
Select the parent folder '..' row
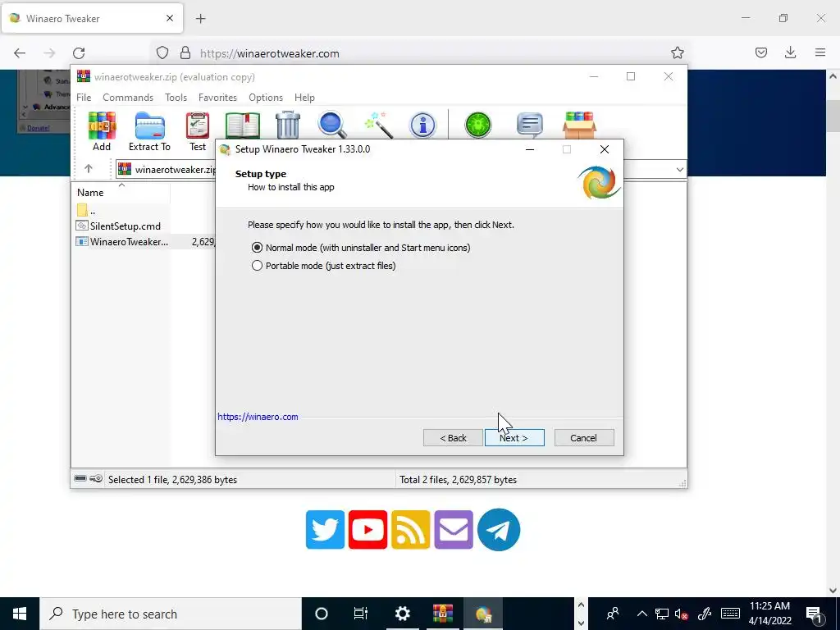tap(86, 211)
